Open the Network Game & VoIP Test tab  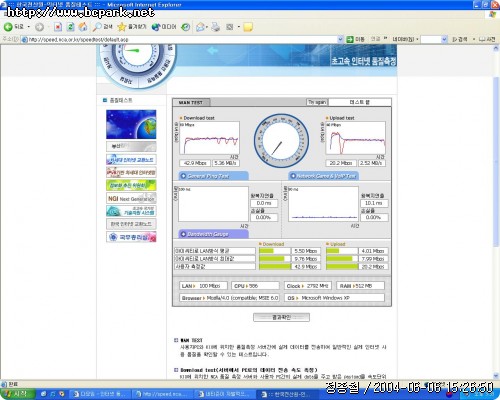point(323,176)
